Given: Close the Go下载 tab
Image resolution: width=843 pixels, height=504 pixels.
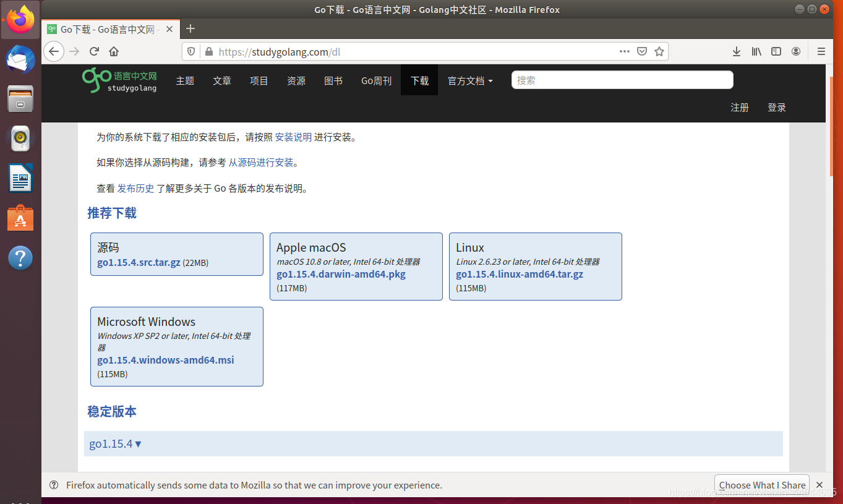Looking at the screenshot, I should [169, 29].
